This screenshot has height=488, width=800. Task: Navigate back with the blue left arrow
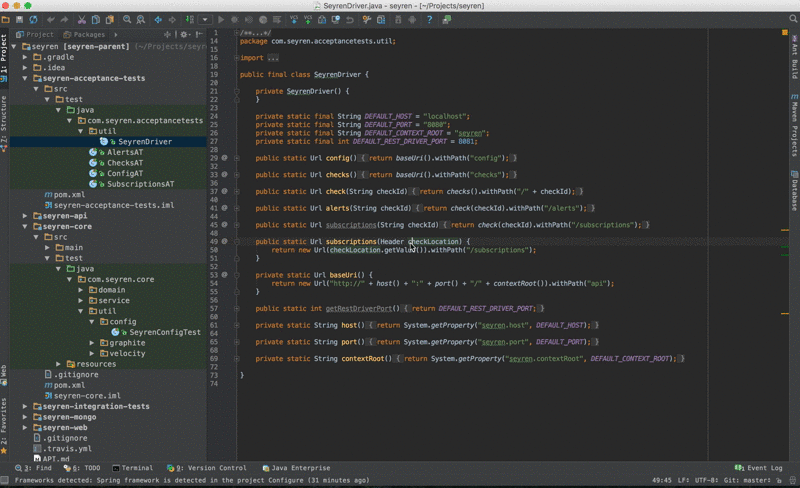coord(158,19)
